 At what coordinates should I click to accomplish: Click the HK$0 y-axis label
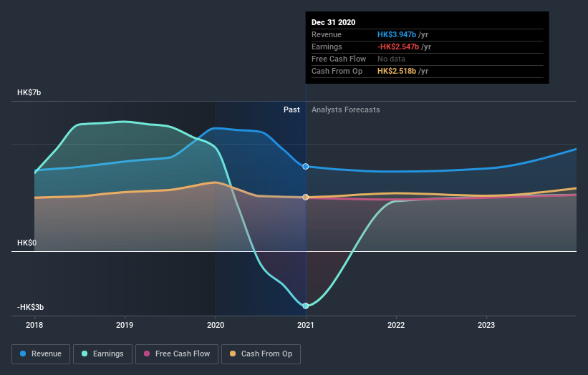pos(26,243)
